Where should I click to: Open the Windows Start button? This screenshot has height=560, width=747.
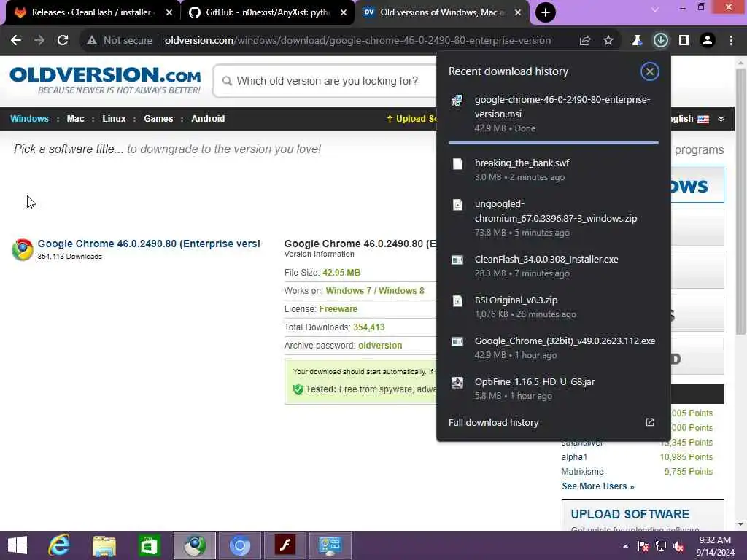pyautogui.click(x=18, y=545)
